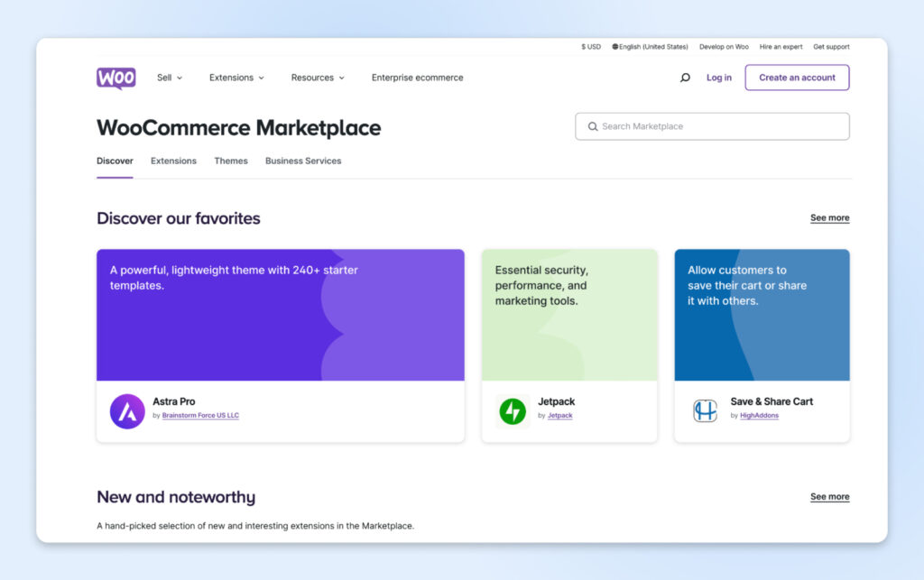Expand the Extensions dropdown in top navigation
The width and height of the screenshot is (924, 580).
tap(236, 78)
